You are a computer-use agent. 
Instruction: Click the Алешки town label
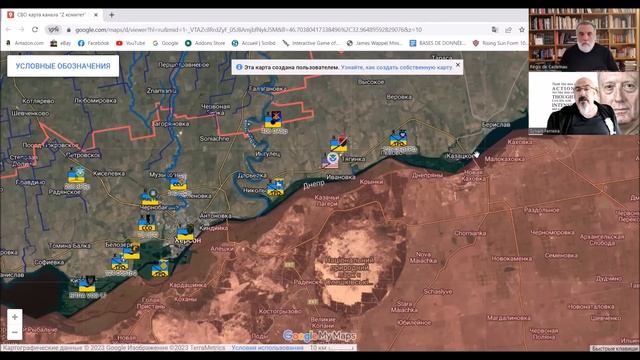pyautogui.click(x=222, y=248)
